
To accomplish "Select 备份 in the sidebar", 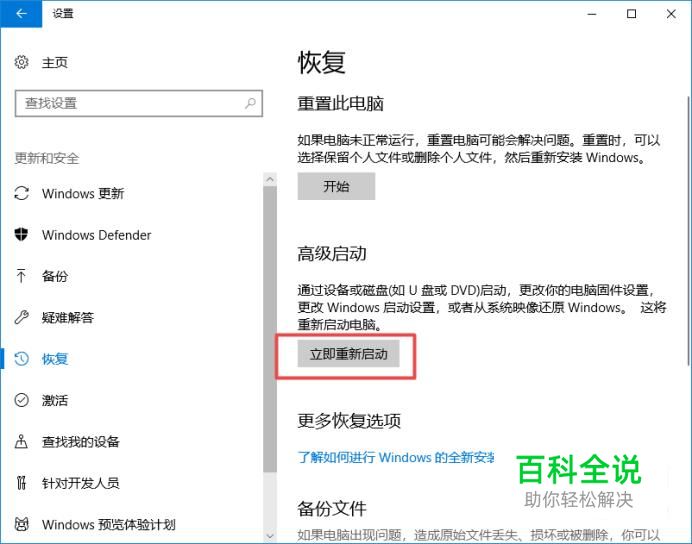I will point(54,276).
